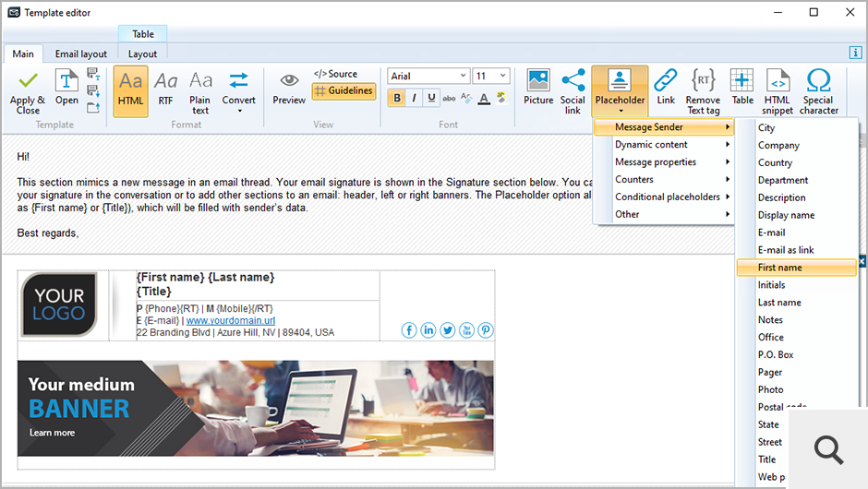Viewport: 868px width, 489px height.
Task: Choose Initials placeholder
Action: pos(797,285)
